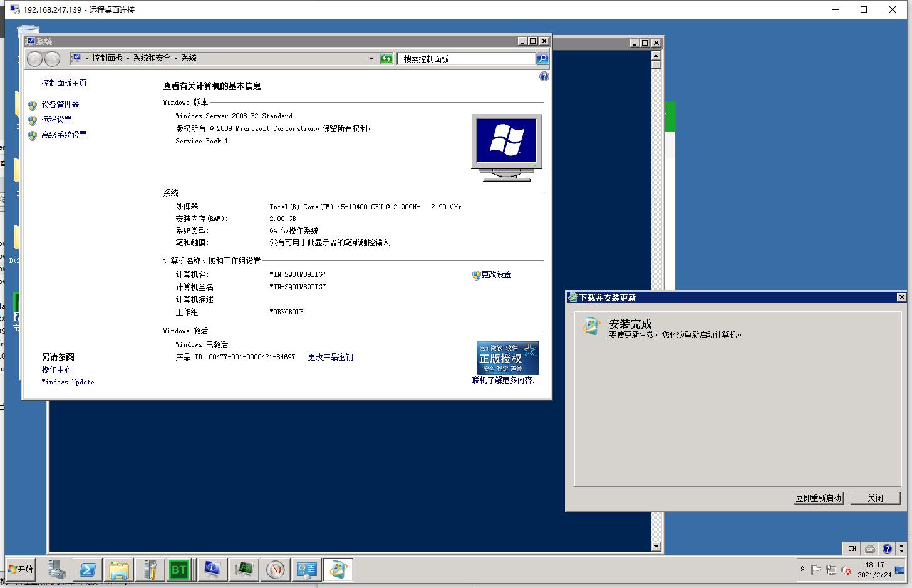Click the muted volume tray icon
This screenshot has width=912, height=588.
846,570
